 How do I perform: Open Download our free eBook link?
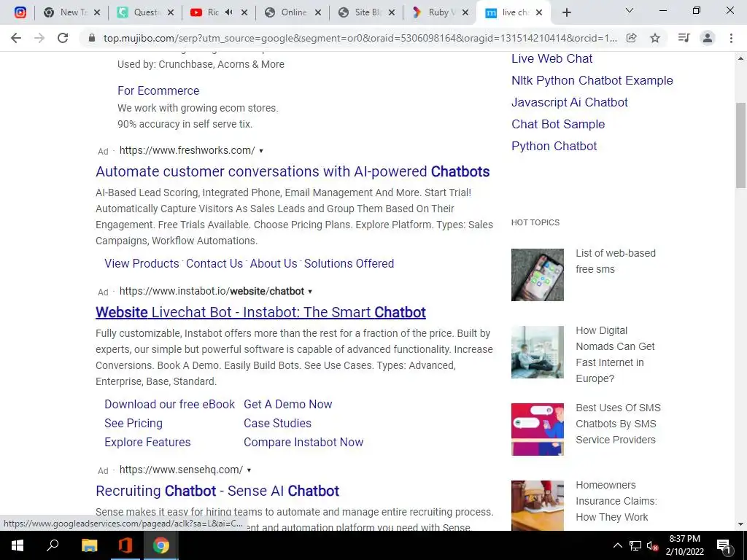click(169, 404)
